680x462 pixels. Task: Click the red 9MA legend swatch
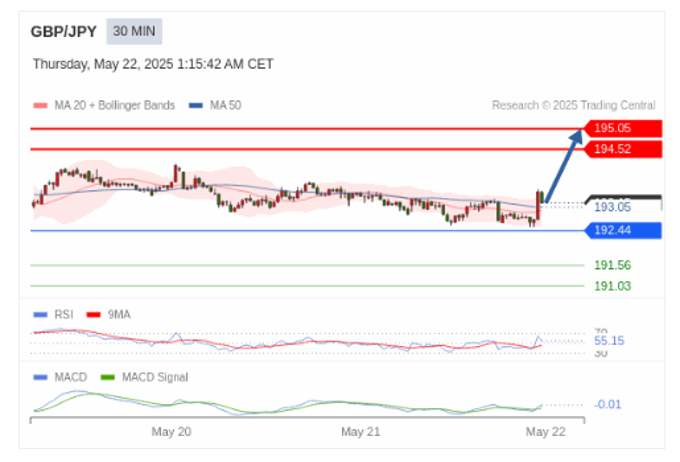click(x=94, y=315)
